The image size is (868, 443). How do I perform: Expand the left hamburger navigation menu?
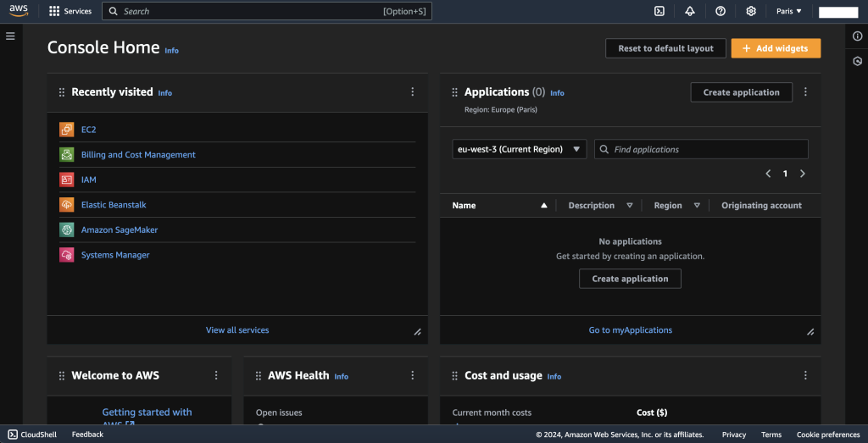click(x=10, y=36)
